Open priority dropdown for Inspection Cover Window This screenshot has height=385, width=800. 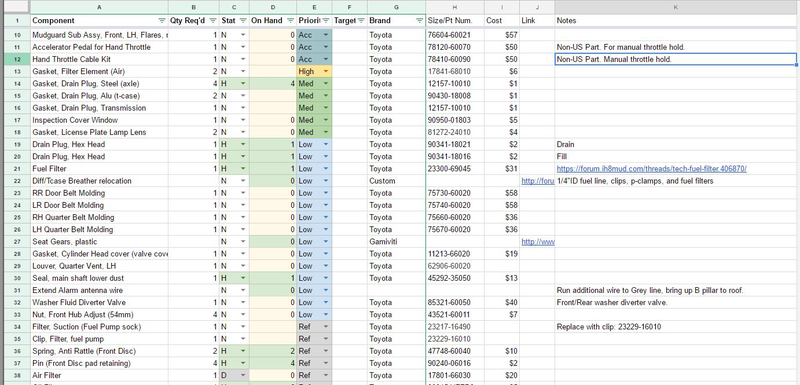326,120
